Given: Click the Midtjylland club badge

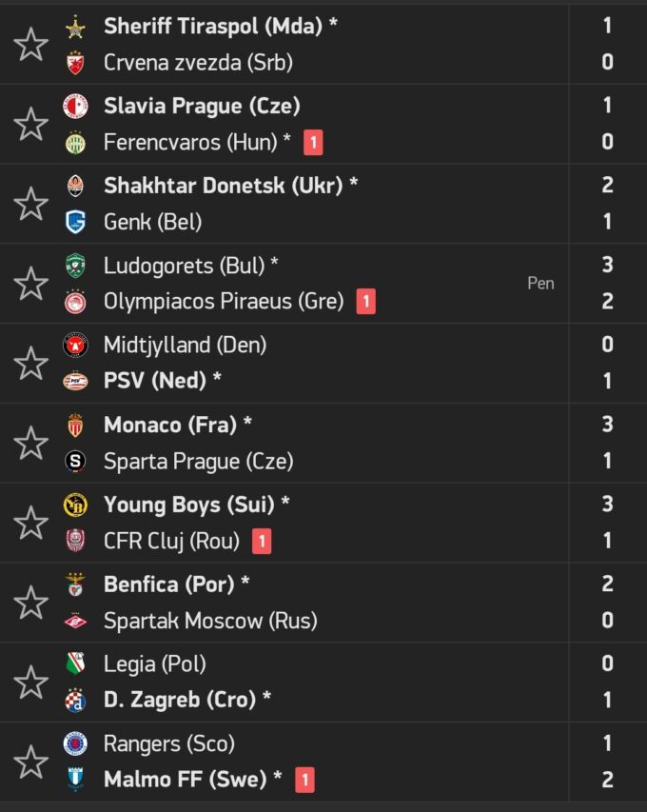Looking at the screenshot, I should [x=75, y=345].
